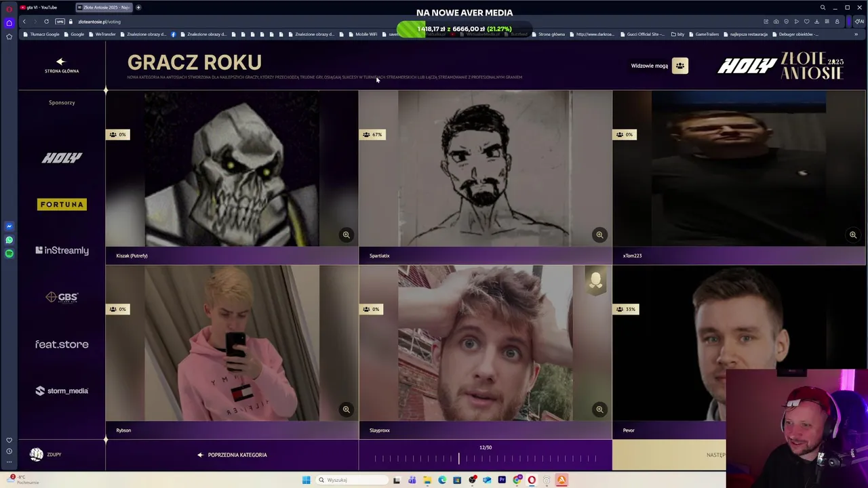Image resolution: width=868 pixels, height=488 pixels.
Task: Open the Gucci Official Site bookmark
Action: coord(641,34)
